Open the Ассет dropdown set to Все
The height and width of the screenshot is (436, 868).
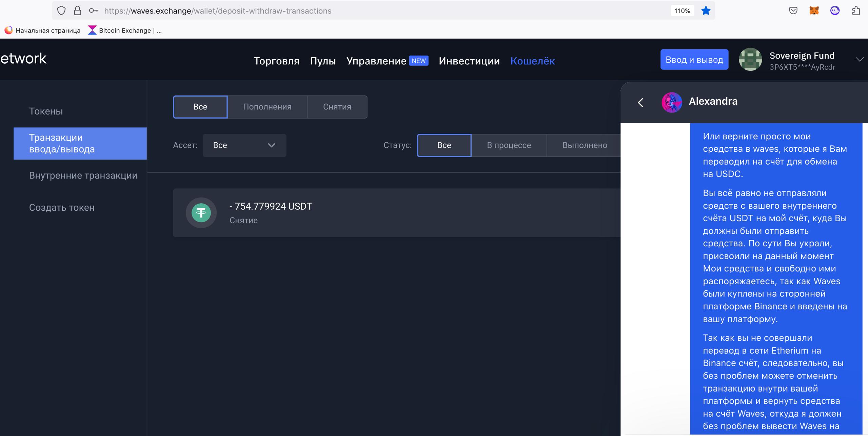pos(244,145)
